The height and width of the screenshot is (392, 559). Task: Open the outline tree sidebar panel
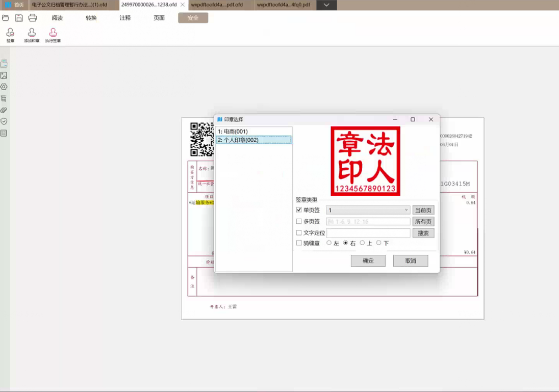[x=4, y=98]
